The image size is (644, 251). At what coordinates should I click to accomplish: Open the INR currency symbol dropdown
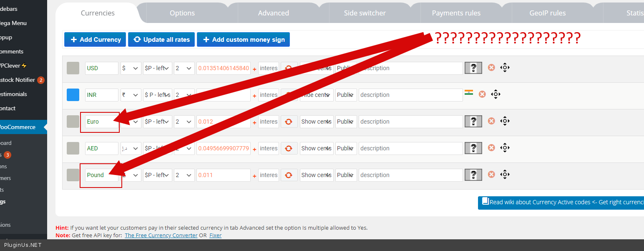(x=131, y=95)
